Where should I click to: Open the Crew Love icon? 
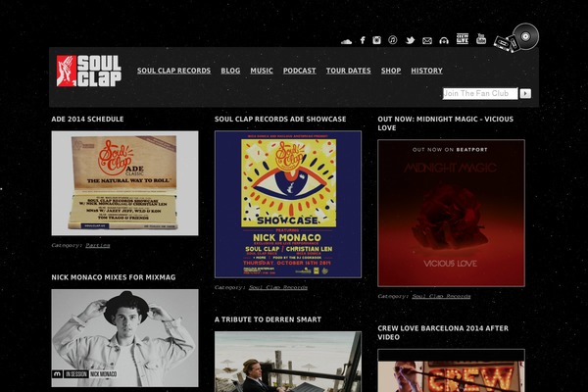[463, 38]
